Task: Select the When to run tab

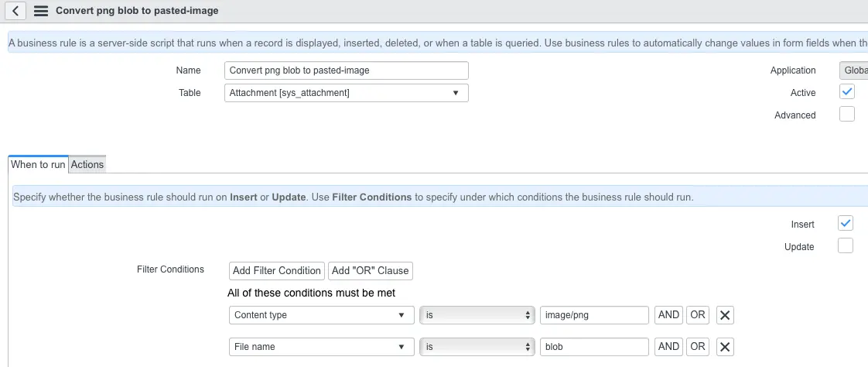Action: pos(38,164)
